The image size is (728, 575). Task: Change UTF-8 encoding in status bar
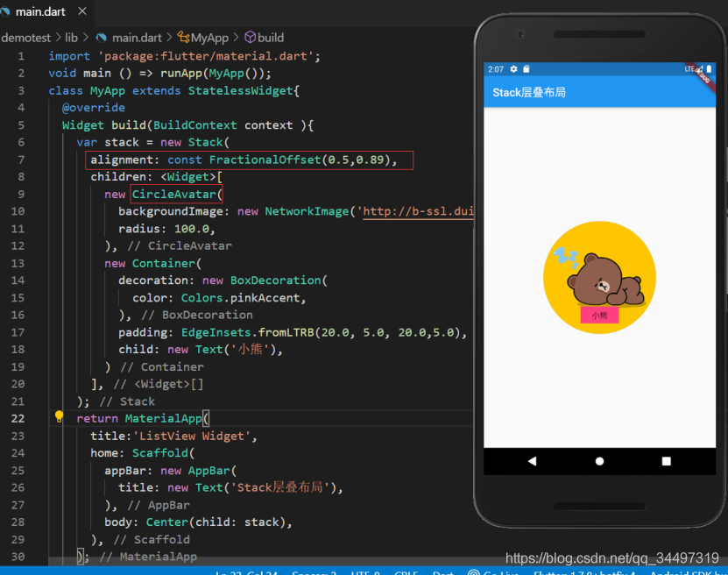point(365,572)
